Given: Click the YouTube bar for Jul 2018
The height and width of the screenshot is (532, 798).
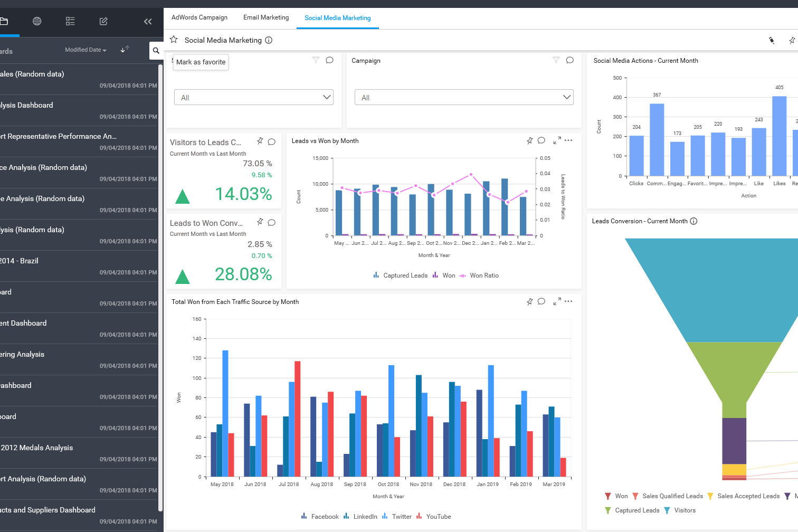Looking at the screenshot, I should (298, 419).
